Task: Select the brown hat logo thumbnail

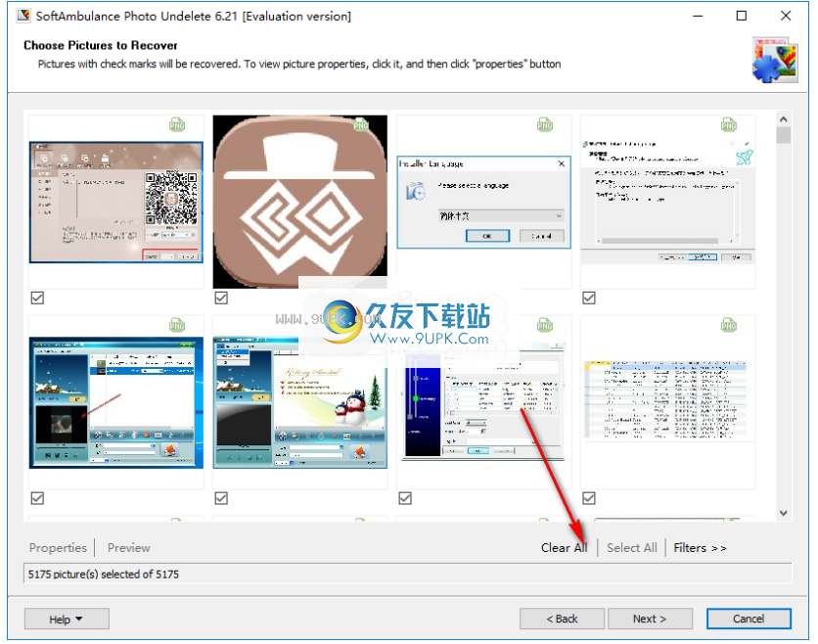Action: point(300,202)
